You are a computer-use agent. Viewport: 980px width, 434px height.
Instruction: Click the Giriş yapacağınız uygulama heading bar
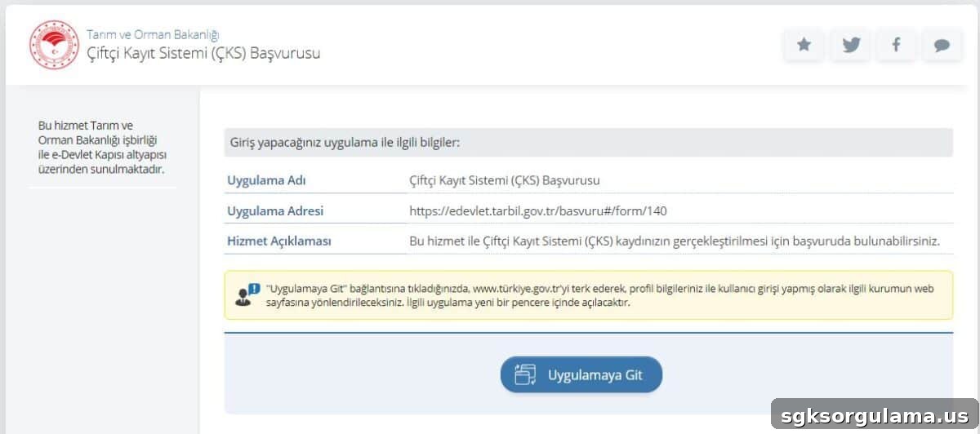click(589, 142)
